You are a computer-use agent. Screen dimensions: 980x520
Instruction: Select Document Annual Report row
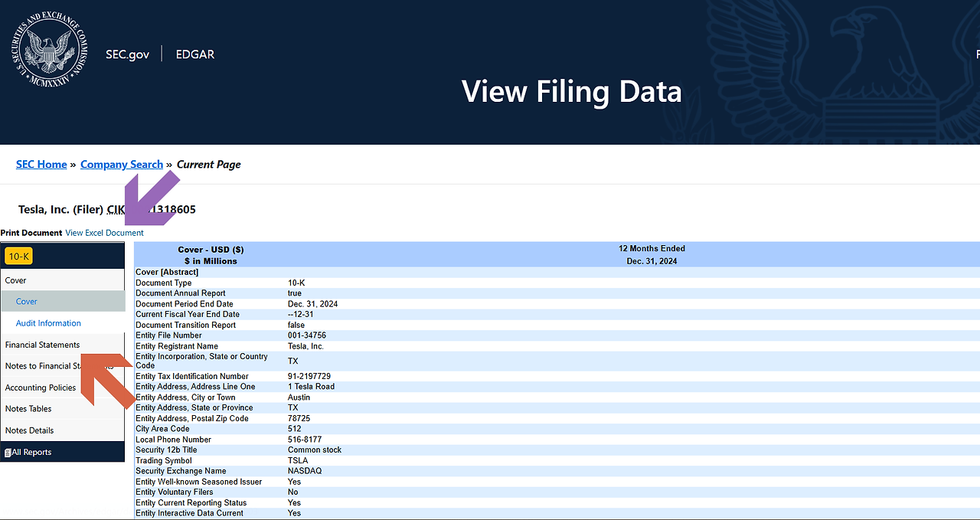pyautogui.click(x=557, y=293)
